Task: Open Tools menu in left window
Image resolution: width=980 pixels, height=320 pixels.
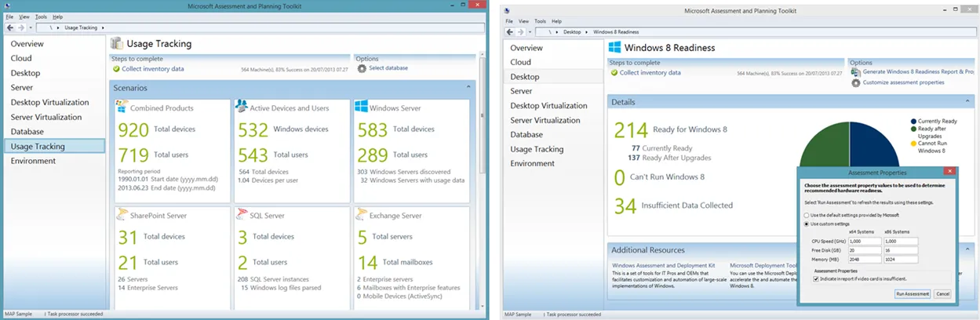Action: tap(41, 16)
